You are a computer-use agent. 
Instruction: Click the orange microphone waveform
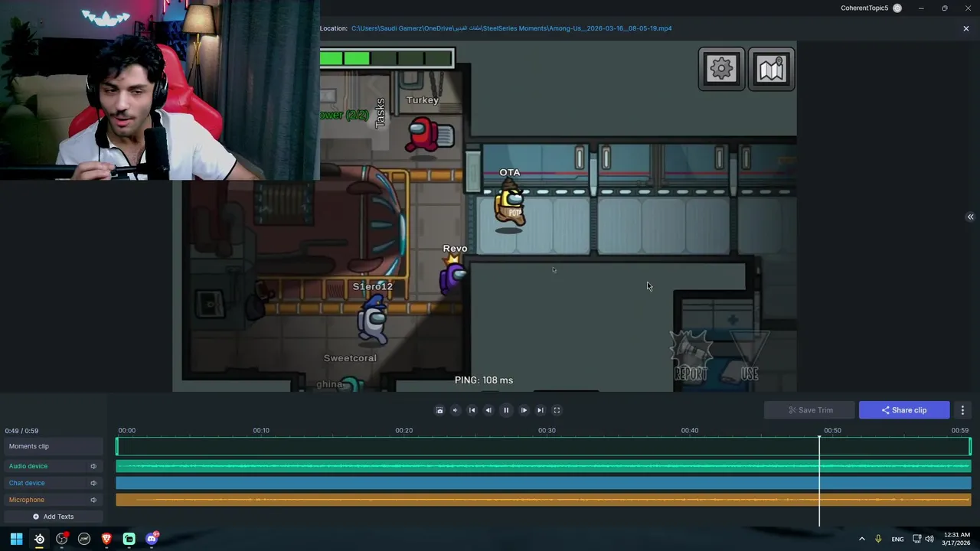click(x=543, y=500)
